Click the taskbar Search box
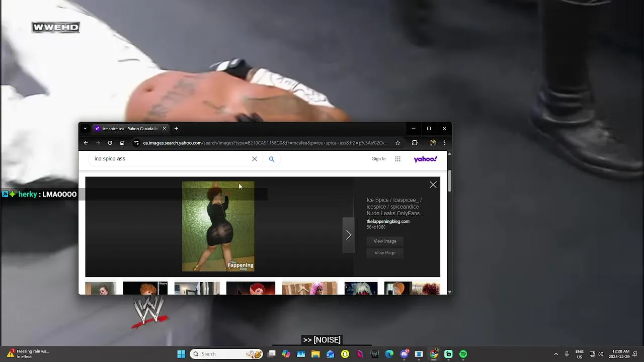Screen dimensions: 644x362 (226, 354)
